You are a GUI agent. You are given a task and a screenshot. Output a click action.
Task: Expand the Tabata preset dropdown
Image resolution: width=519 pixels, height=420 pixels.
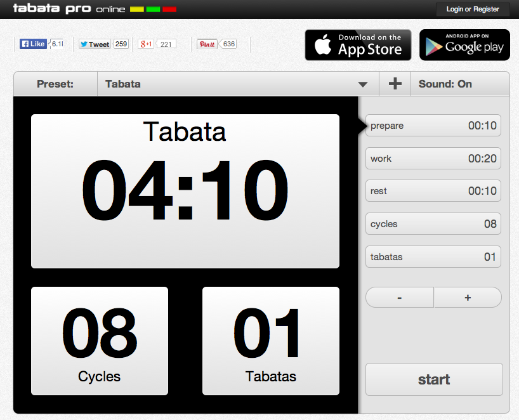[x=237, y=84]
